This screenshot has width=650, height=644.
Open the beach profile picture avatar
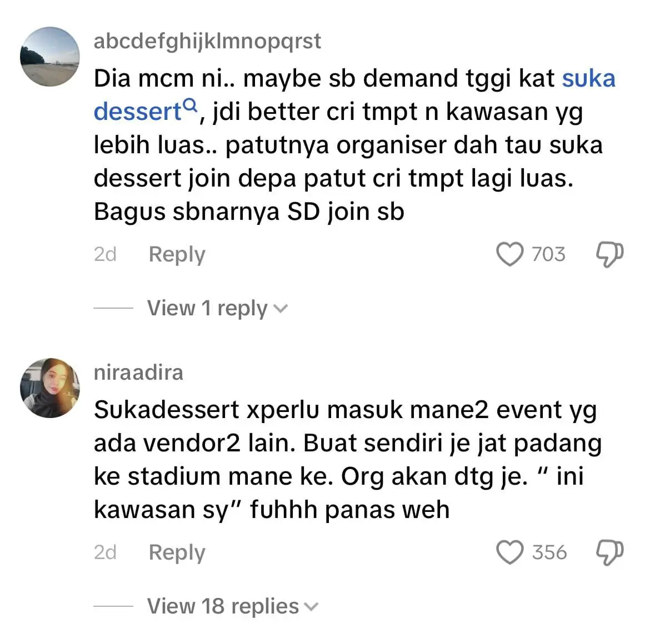50,57
